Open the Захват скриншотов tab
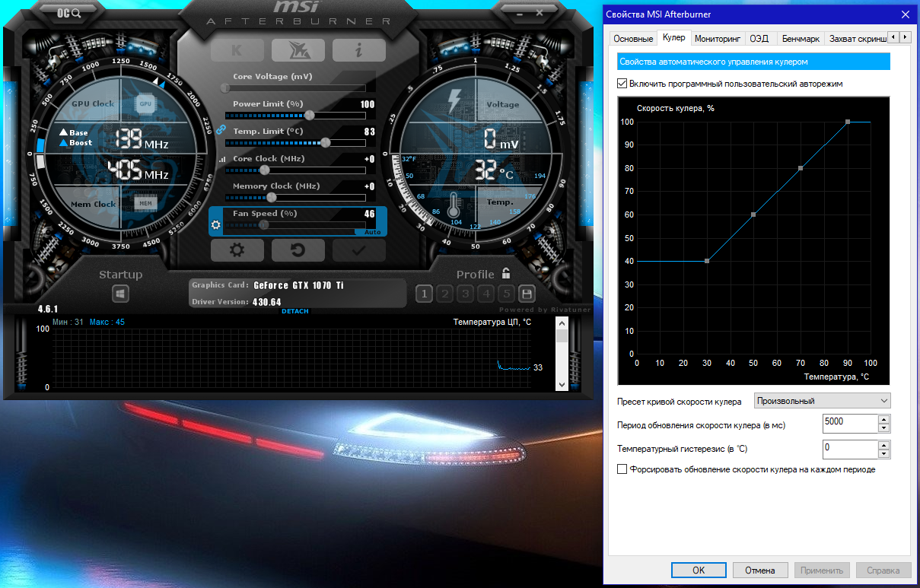This screenshot has height=588, width=920. tap(856, 38)
